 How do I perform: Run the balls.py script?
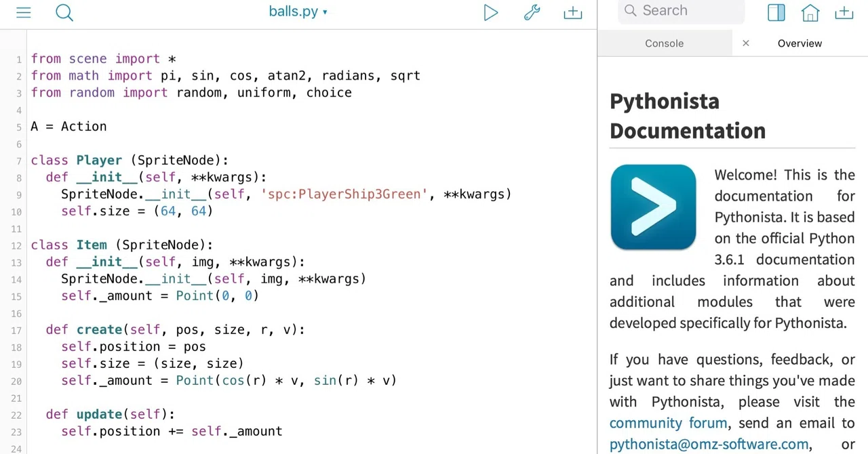click(x=491, y=12)
